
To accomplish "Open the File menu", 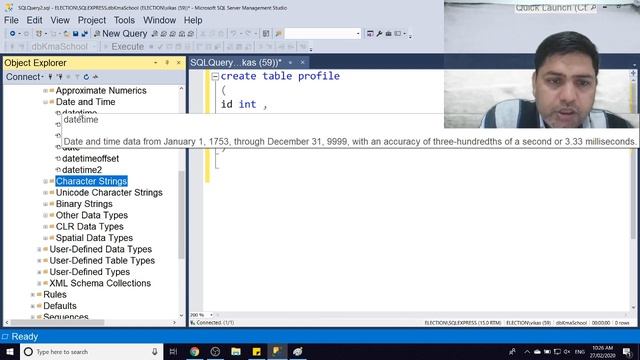I will pyautogui.click(x=11, y=20).
